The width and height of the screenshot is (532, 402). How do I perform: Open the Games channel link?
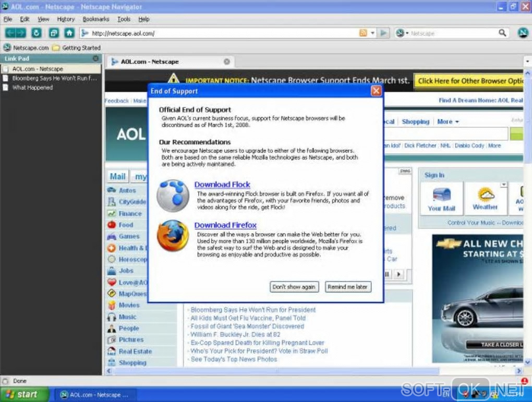click(129, 236)
